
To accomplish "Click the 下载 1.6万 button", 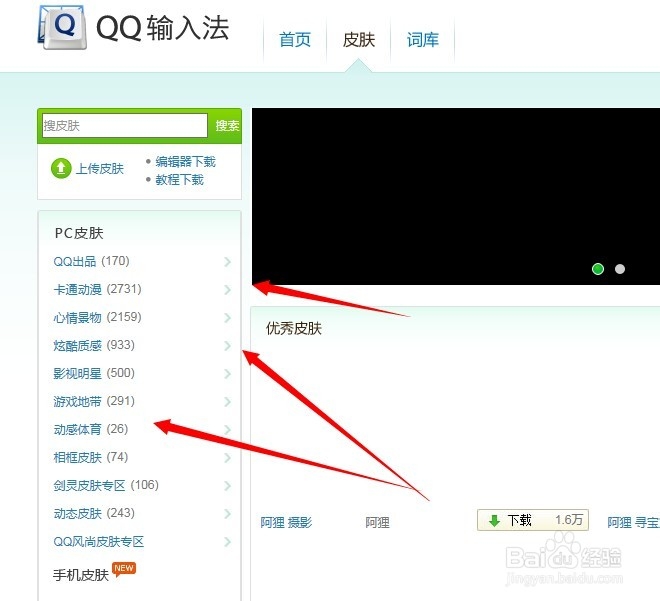I will pos(532,520).
